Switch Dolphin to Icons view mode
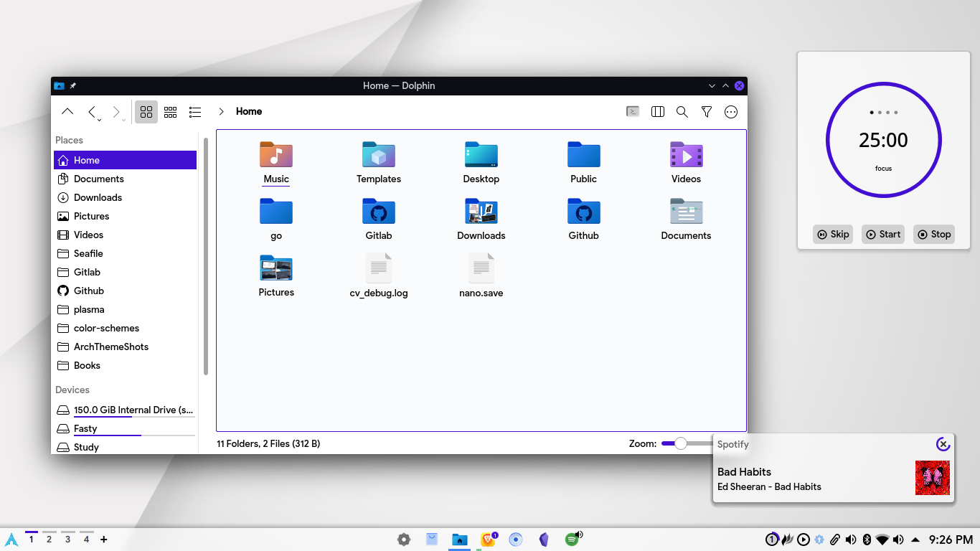The height and width of the screenshot is (551, 980). coord(146,112)
